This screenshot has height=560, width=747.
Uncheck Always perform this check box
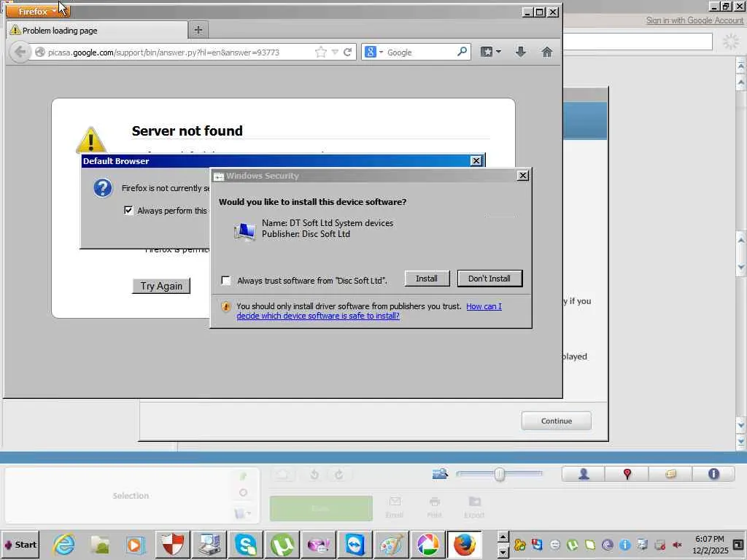128,210
